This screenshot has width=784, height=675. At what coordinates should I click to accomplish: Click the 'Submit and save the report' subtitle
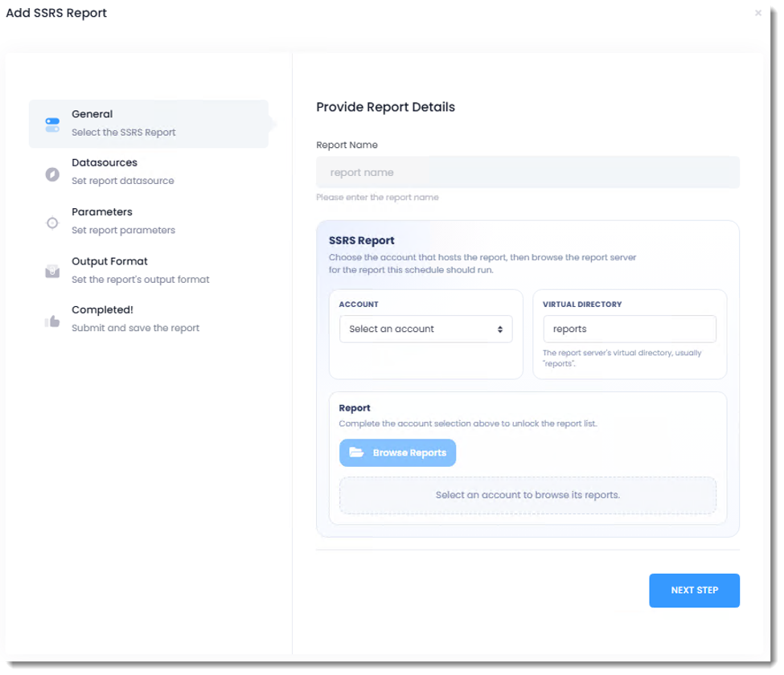point(136,328)
